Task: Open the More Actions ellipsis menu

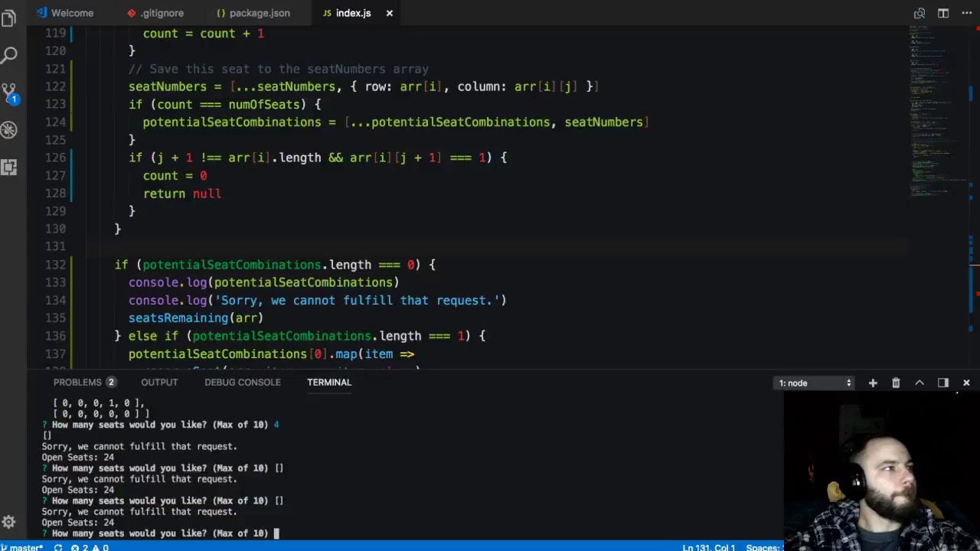Action: pyautogui.click(x=966, y=13)
